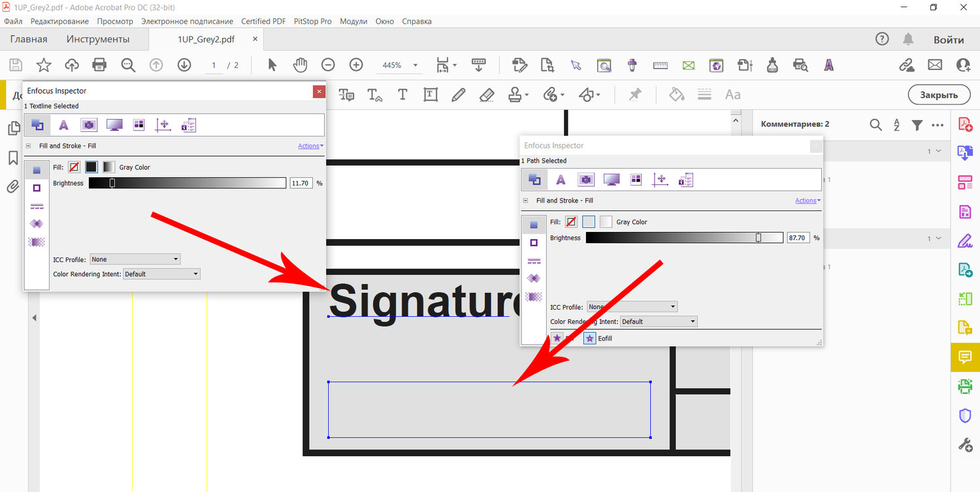Open Actions dropdown in left Inspector
Viewport: 980px width, 492px height.
tap(310, 146)
